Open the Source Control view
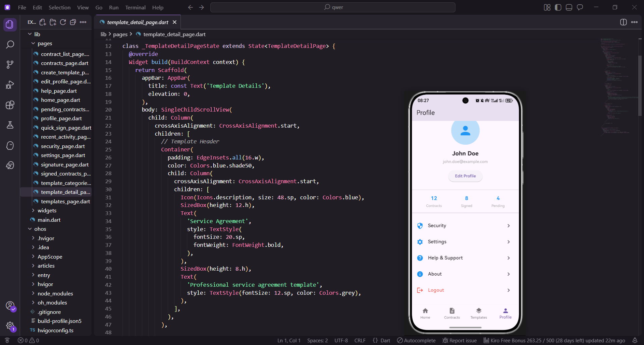644x345 pixels. pos(10,64)
